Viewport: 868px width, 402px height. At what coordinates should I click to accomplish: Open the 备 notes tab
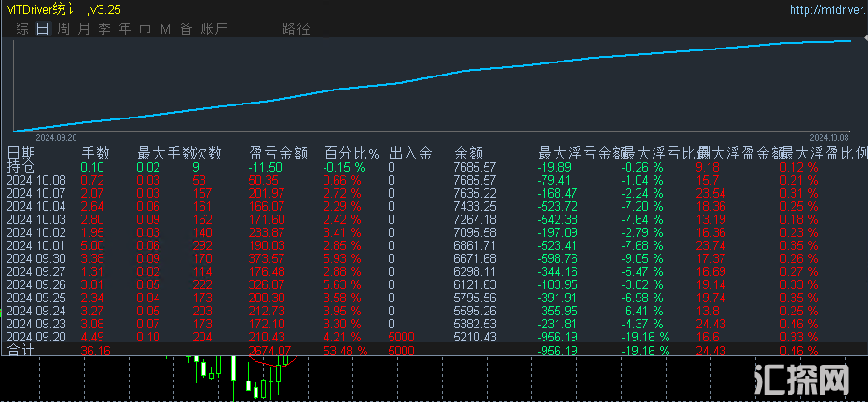pos(186,29)
